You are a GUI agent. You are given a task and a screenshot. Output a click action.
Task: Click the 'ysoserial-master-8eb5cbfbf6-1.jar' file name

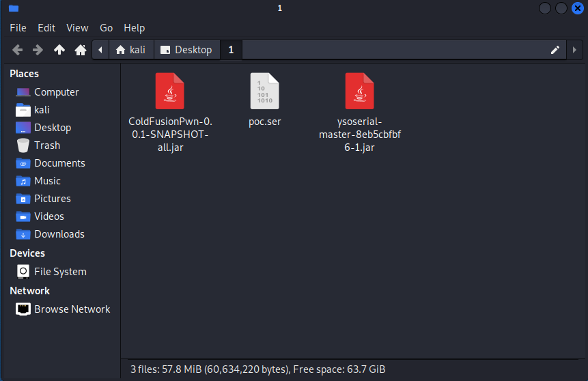coord(360,135)
